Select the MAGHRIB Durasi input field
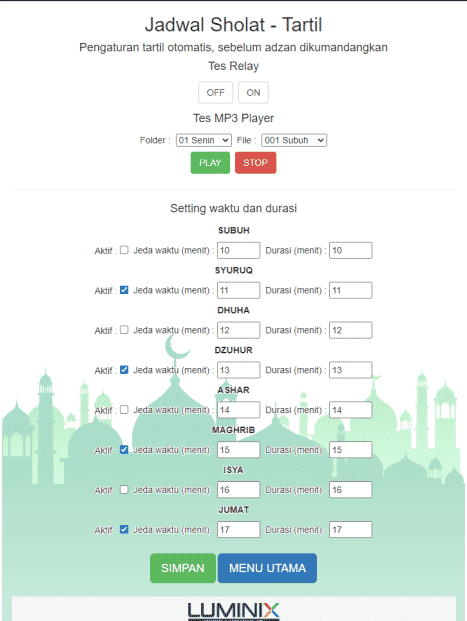 pos(351,450)
